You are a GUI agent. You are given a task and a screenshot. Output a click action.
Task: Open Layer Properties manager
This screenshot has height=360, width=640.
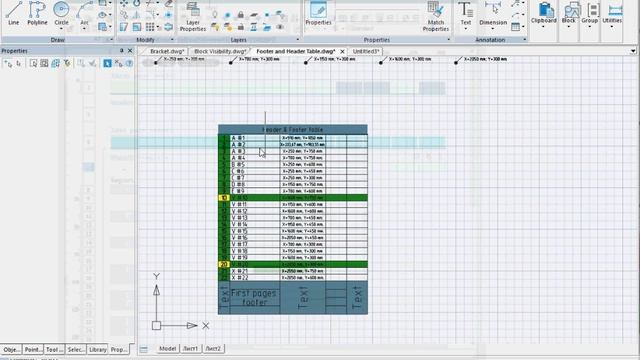pos(193,17)
